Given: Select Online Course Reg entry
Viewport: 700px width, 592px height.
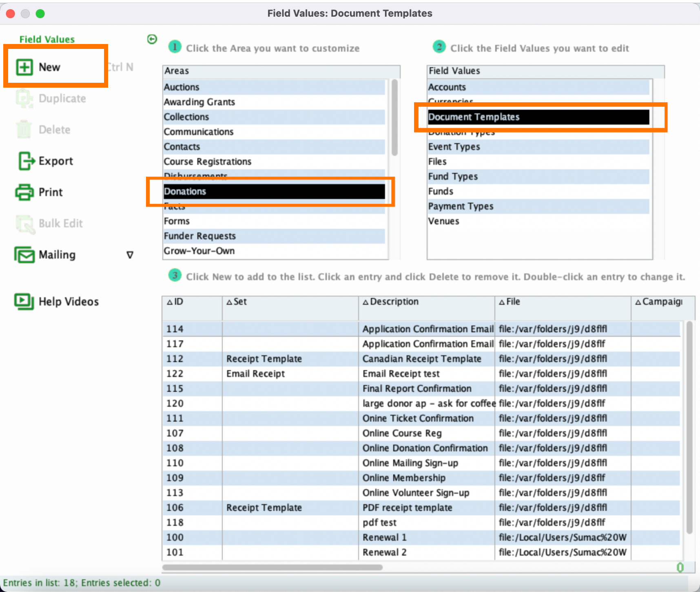Looking at the screenshot, I should (x=421, y=433).
